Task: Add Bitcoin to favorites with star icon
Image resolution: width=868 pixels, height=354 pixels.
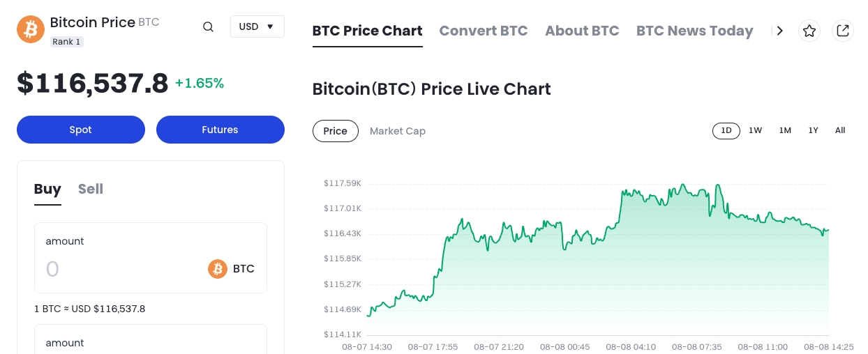Action: (809, 31)
